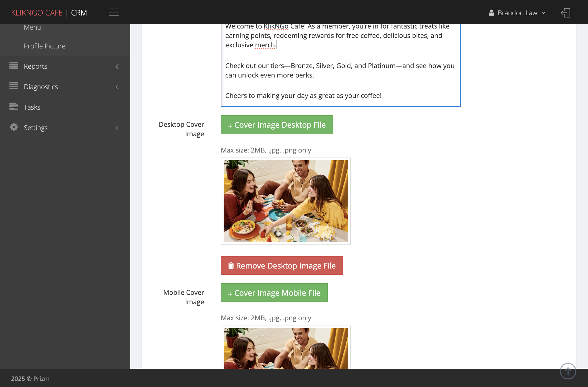The image size is (588, 387).
Task: Expand the Diagnostics chevron
Action: click(x=117, y=87)
